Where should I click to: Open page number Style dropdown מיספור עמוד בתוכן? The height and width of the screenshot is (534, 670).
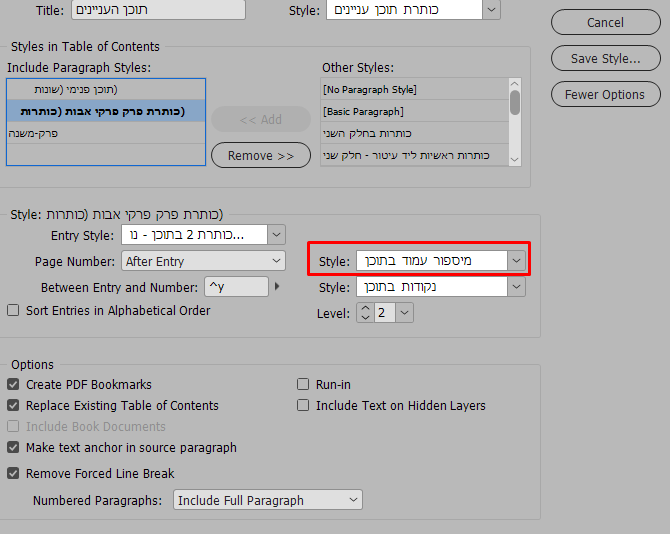[516, 261]
